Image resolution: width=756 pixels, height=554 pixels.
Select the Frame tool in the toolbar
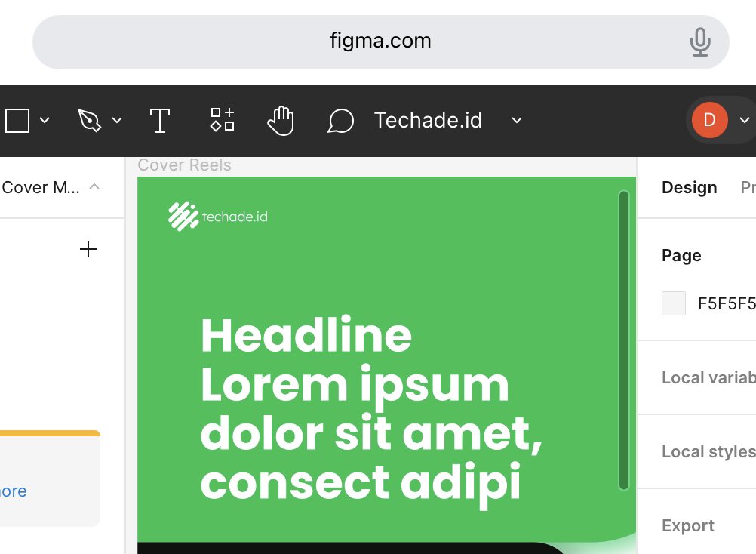[17, 119]
